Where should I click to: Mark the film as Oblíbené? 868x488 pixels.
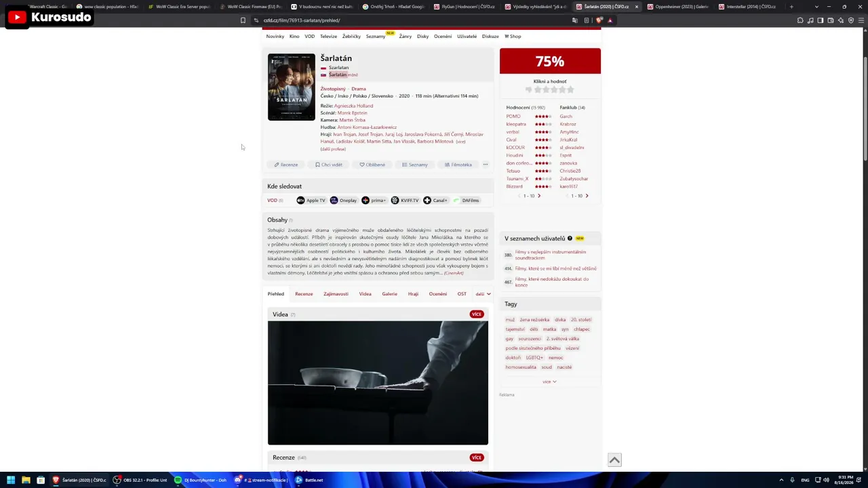click(x=372, y=165)
